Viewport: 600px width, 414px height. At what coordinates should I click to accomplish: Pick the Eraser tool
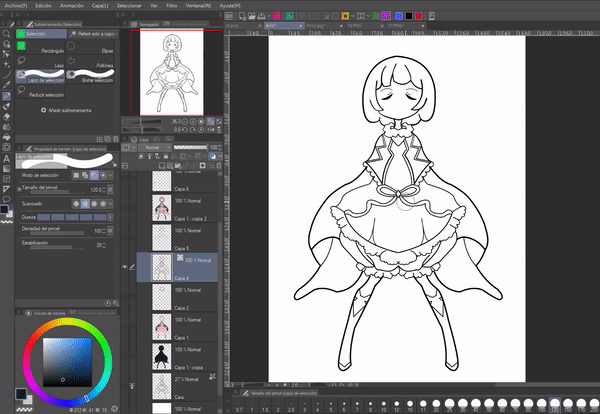pyautogui.click(x=7, y=116)
